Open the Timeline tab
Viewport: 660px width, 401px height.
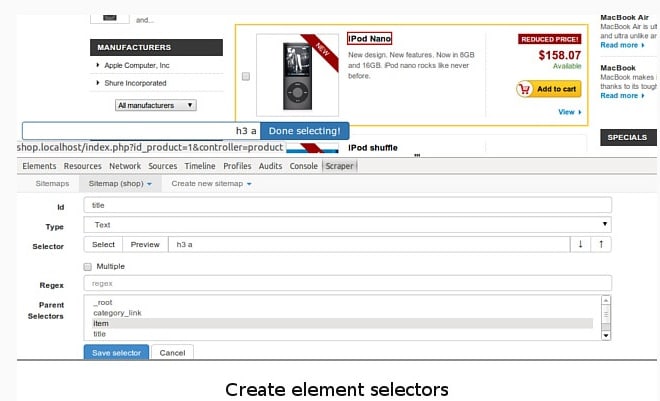click(200, 166)
